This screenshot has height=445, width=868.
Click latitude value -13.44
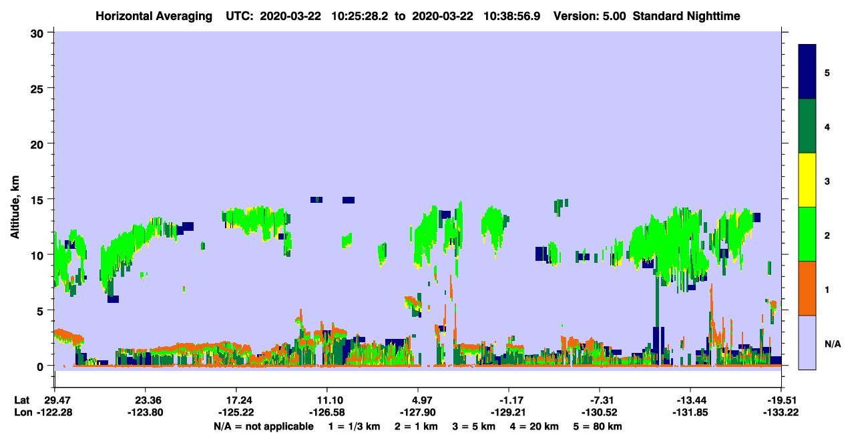point(690,400)
